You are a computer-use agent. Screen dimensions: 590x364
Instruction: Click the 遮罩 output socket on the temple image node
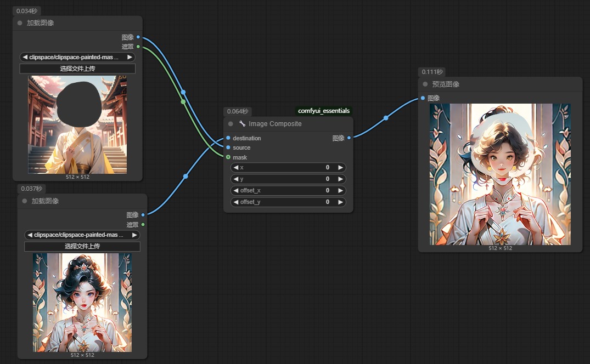point(138,47)
